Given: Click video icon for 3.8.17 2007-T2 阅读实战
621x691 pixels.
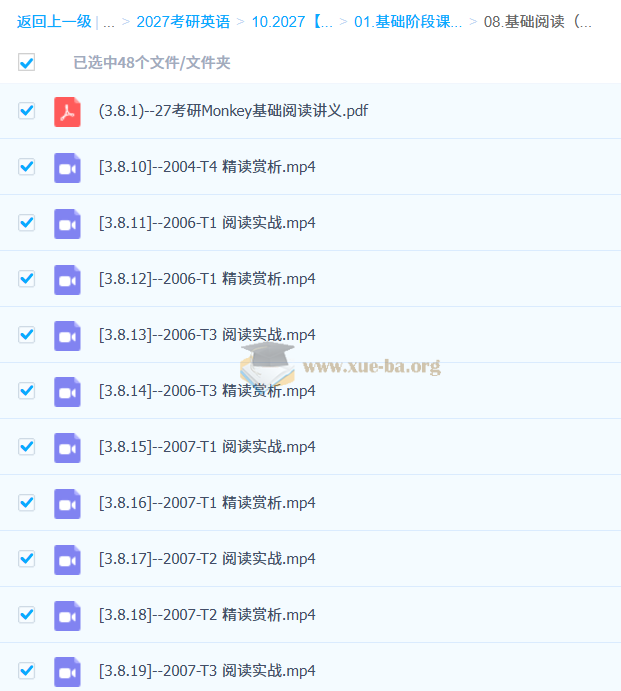Looking at the screenshot, I should [67, 559].
